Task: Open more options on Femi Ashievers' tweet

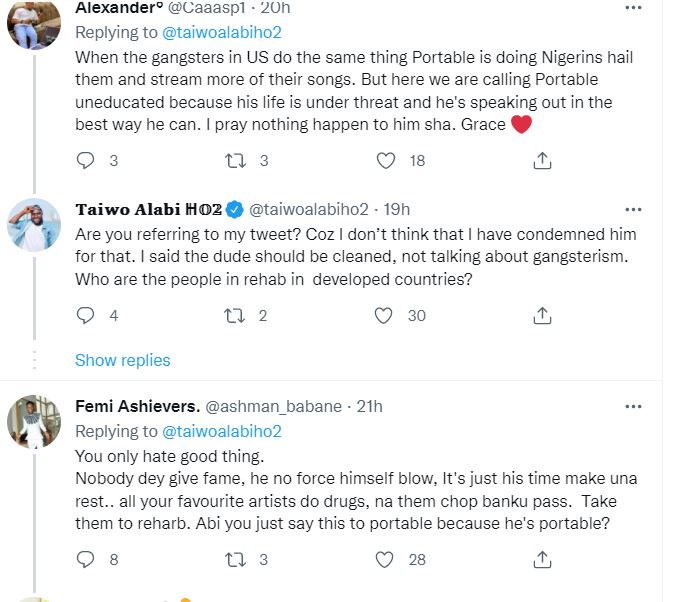Action: tap(633, 406)
